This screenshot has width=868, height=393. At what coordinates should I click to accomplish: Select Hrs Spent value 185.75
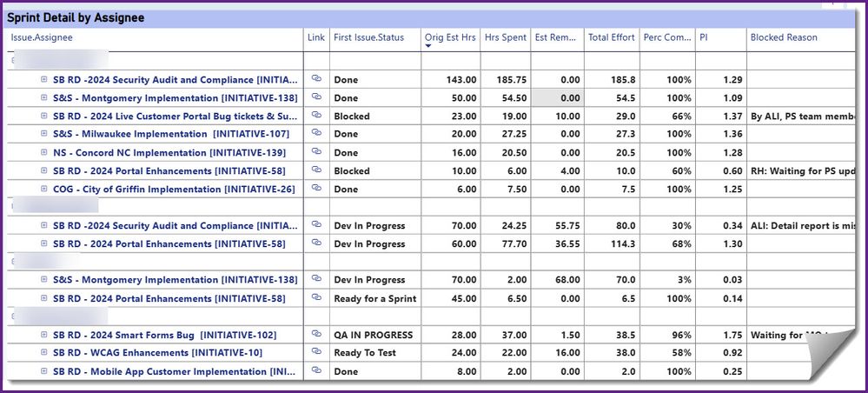coord(512,80)
